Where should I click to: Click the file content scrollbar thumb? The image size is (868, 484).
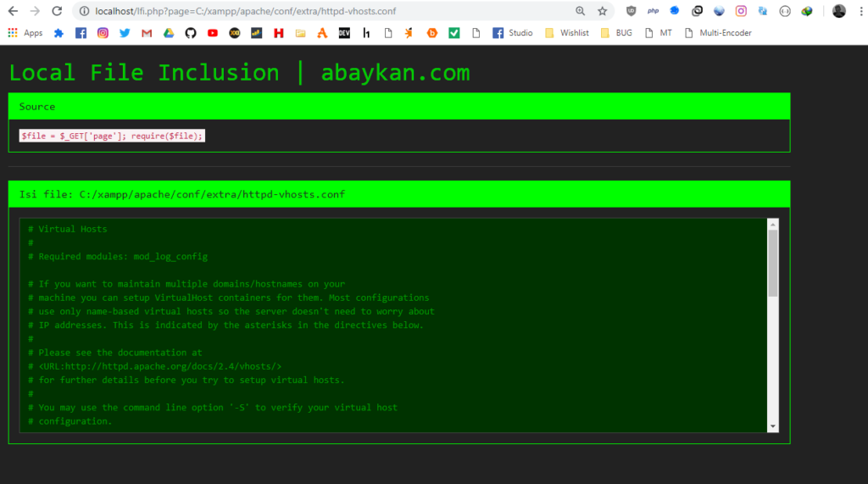(x=773, y=263)
